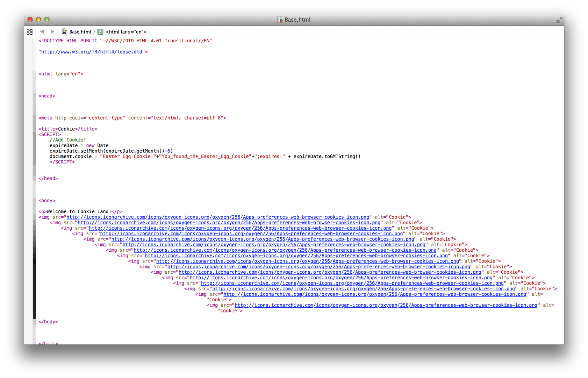Viewport: 588px width, 378px height.
Task: Click the <body> opening tag
Action: 47,201
